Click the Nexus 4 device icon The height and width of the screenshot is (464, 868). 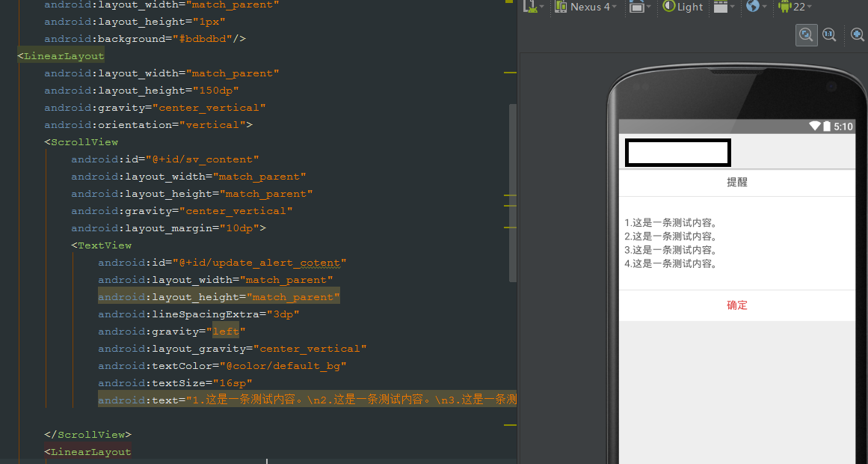[561, 7]
